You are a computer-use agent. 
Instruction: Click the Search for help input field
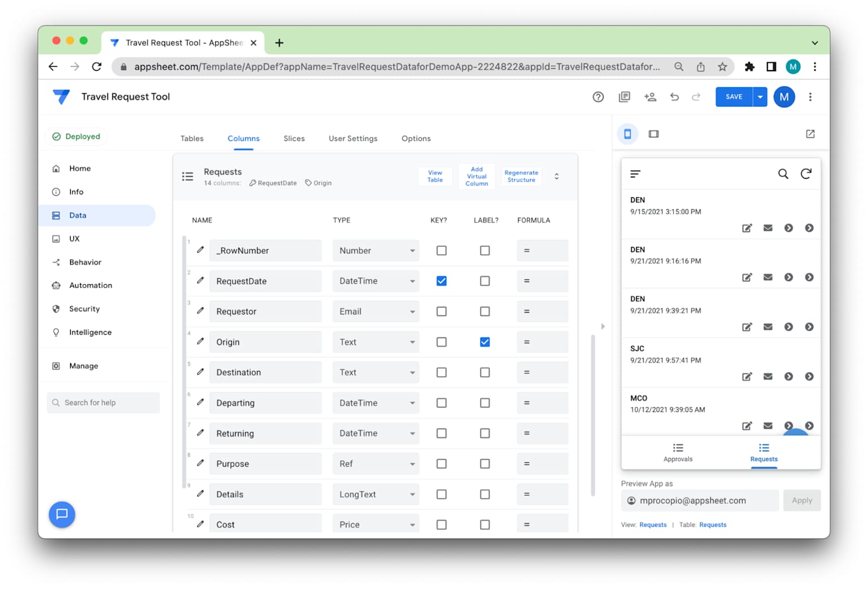[103, 402]
